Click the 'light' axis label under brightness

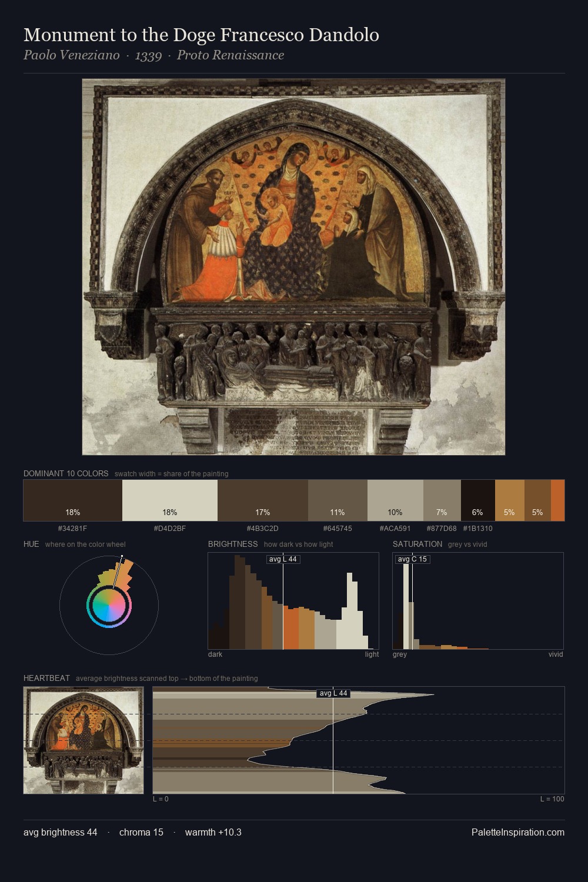(x=372, y=654)
